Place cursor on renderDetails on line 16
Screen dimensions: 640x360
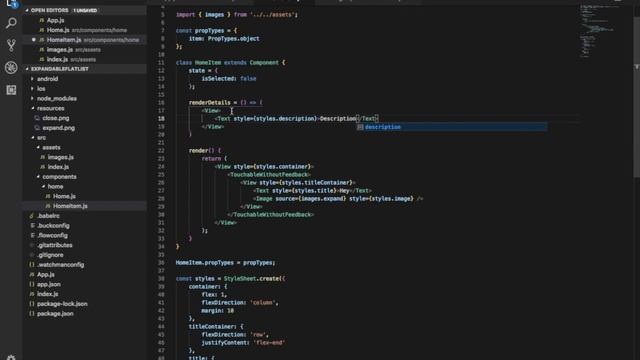tap(210, 102)
